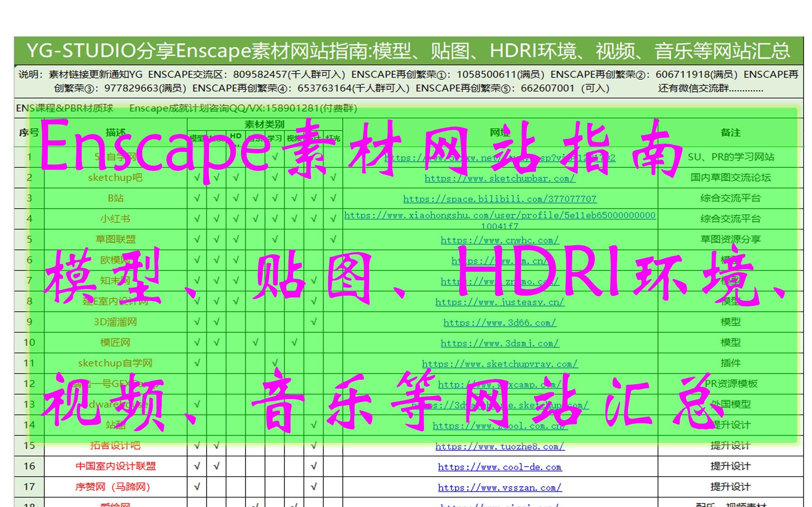
Task: Select the 拓者设计吧 description cell
Action: click(x=115, y=446)
